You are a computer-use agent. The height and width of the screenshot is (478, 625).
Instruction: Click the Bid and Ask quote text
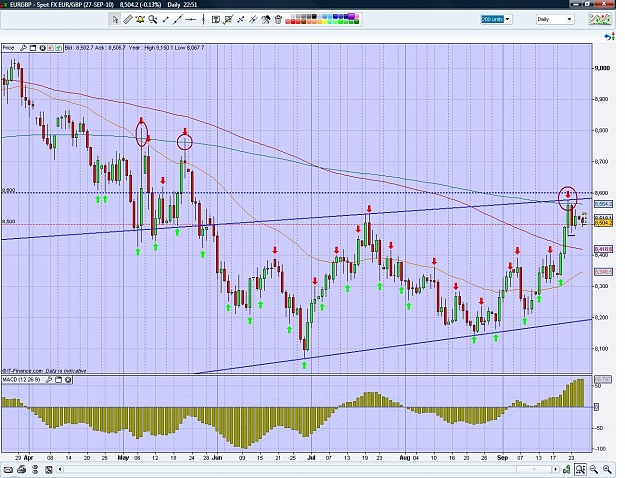tap(95, 48)
